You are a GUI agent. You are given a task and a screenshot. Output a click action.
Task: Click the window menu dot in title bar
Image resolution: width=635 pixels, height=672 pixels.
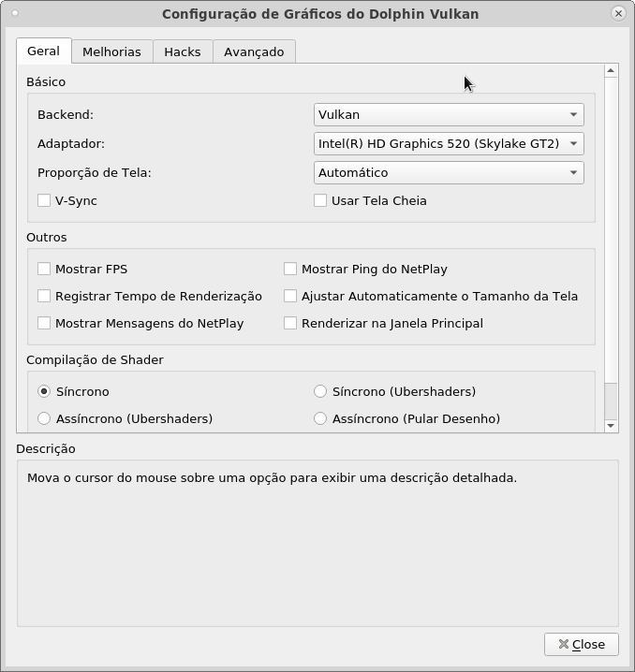(x=15, y=13)
